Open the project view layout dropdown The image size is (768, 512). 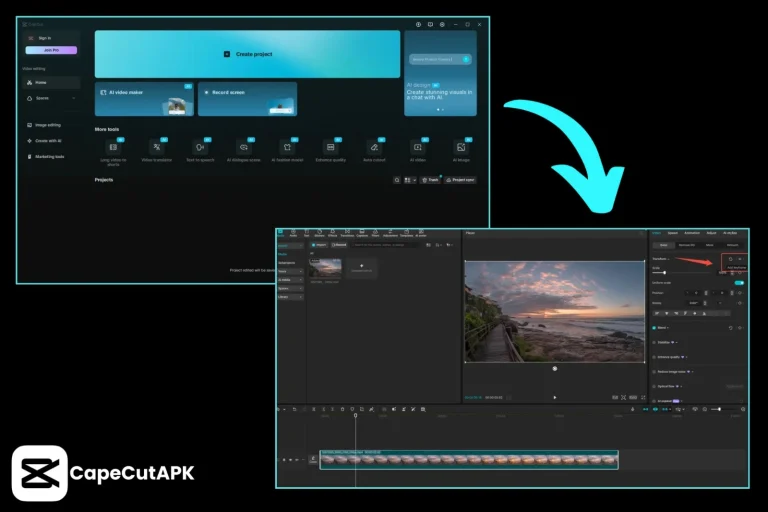click(410, 180)
